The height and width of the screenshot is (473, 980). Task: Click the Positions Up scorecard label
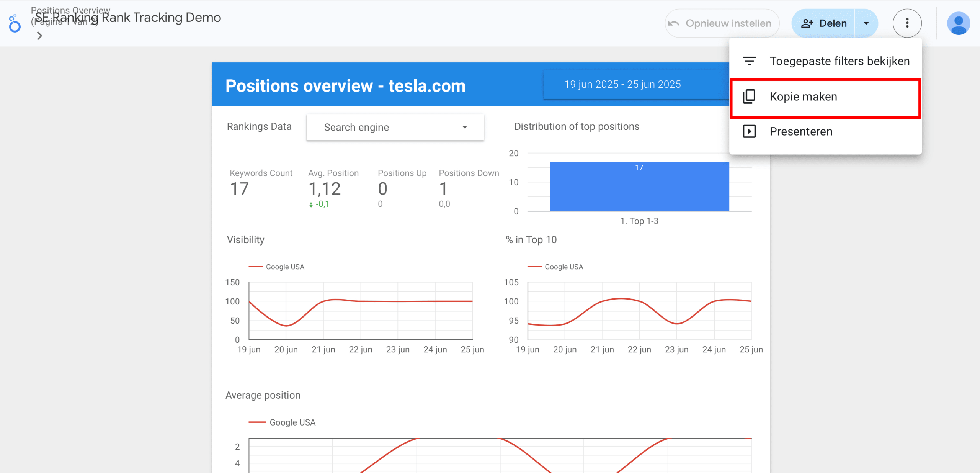coord(402,173)
